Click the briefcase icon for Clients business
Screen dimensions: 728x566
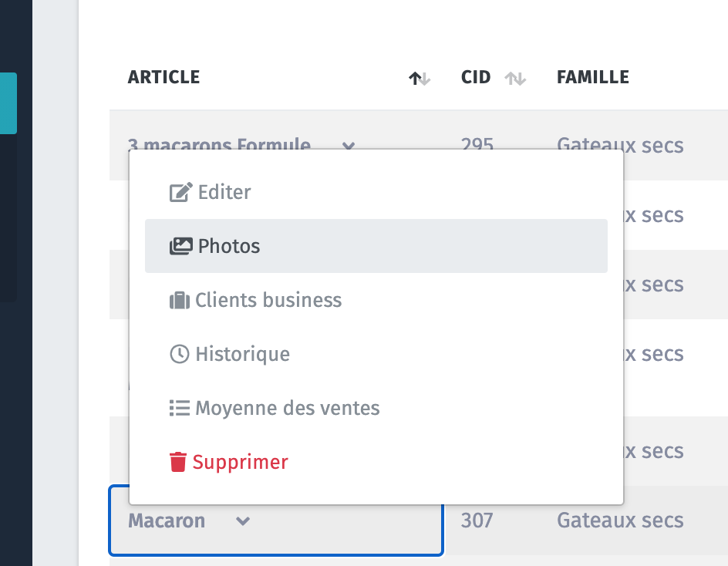(x=179, y=300)
